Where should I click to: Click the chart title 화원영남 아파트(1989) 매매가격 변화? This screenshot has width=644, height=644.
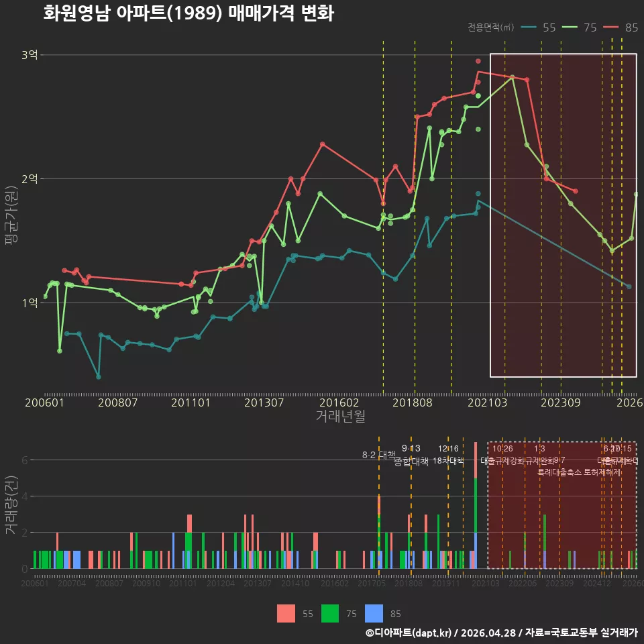(189, 13)
